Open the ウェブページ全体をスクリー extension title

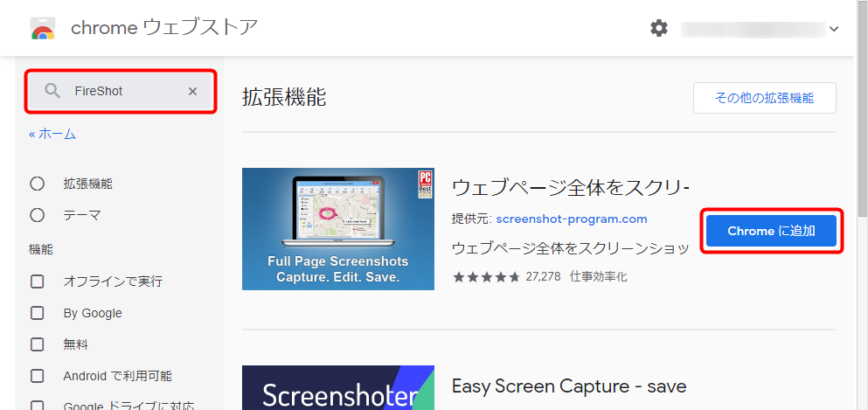point(571,188)
